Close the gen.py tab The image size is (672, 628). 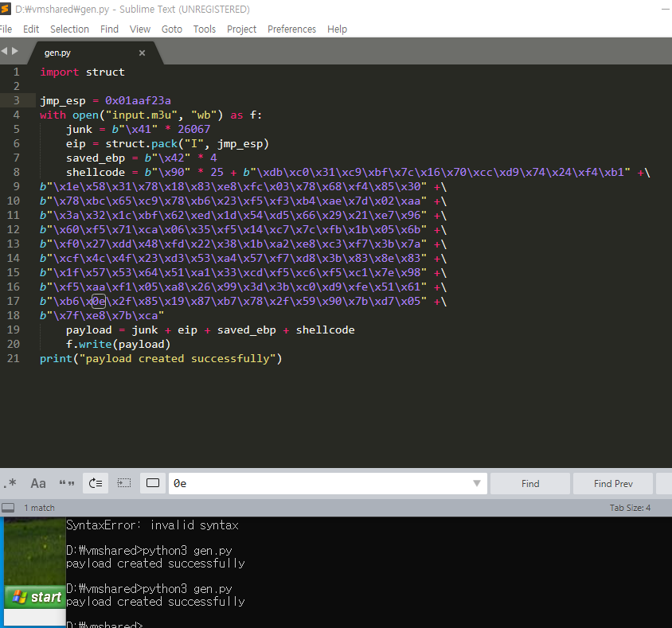(143, 53)
